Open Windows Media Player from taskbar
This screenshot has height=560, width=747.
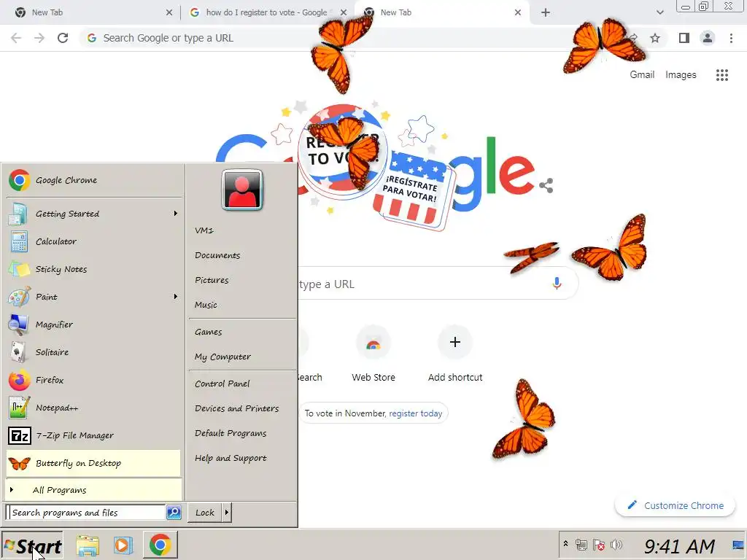(x=123, y=545)
